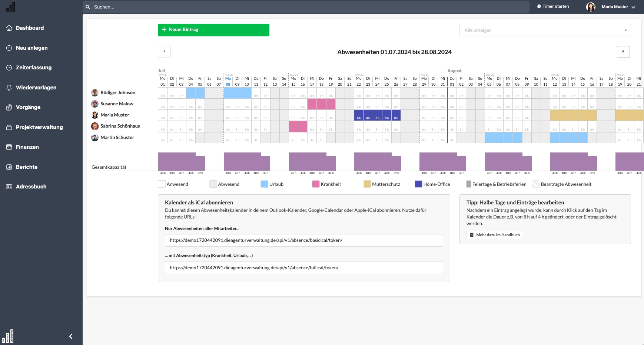This screenshot has width=644, height=345.
Task: Click the Urlaub legend color swatch
Action: 264,184
